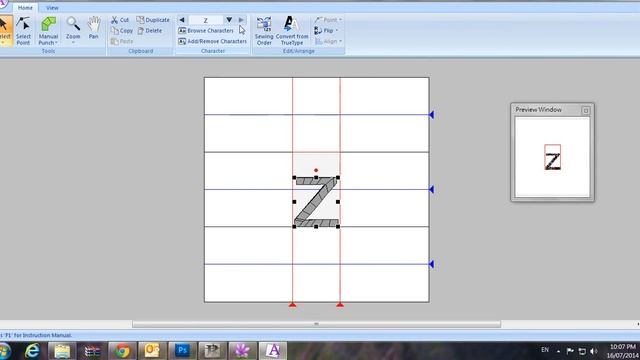Open Internet Explorer from the taskbar
This screenshot has width=640, height=360.
pyautogui.click(x=32, y=351)
